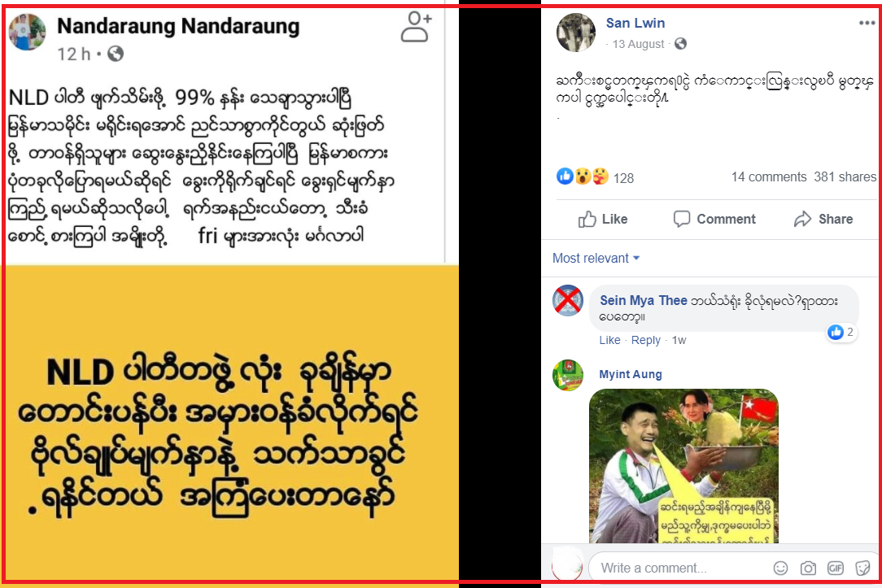Open the three-dots menu on San Lwin's post
Screen dimensions: 882x588
coord(867,23)
